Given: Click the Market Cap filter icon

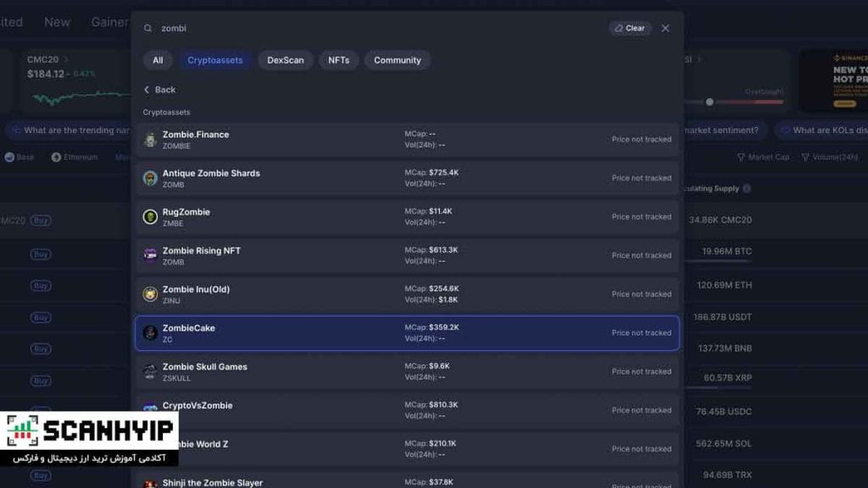Looking at the screenshot, I should (x=741, y=158).
